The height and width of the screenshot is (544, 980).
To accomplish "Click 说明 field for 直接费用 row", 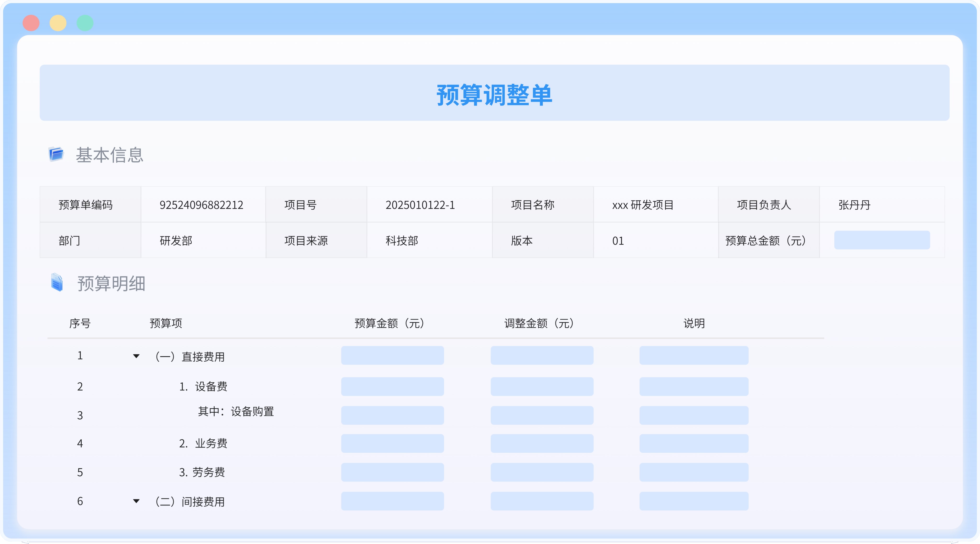I will 694,355.
